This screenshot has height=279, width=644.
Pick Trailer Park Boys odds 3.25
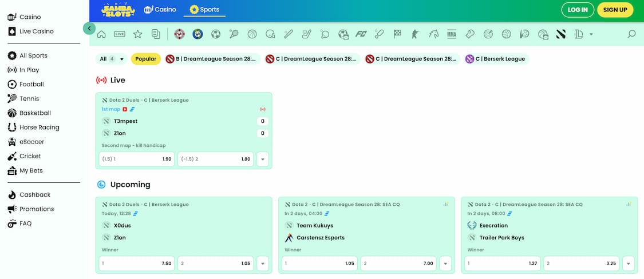point(581,264)
